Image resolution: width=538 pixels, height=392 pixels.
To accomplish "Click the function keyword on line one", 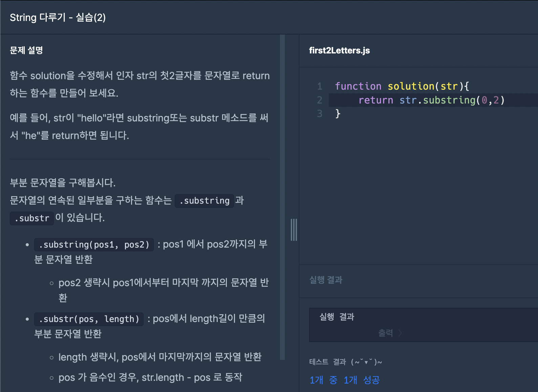I will 358,86.
